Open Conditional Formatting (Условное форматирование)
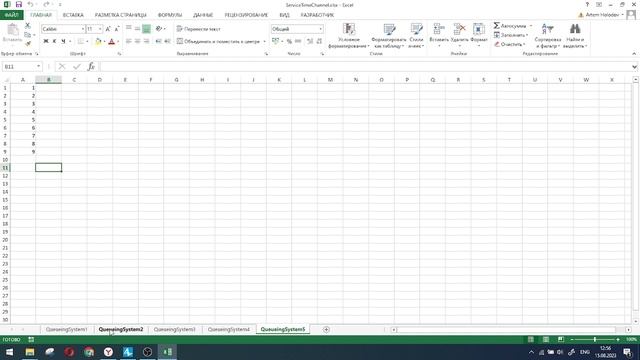640x360 pixels. click(x=349, y=36)
